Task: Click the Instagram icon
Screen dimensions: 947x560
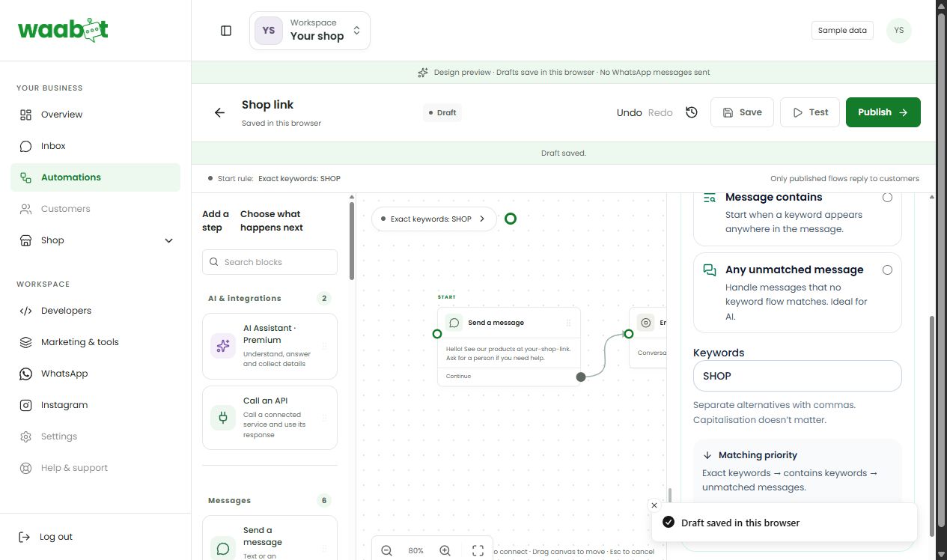Action: click(25, 405)
